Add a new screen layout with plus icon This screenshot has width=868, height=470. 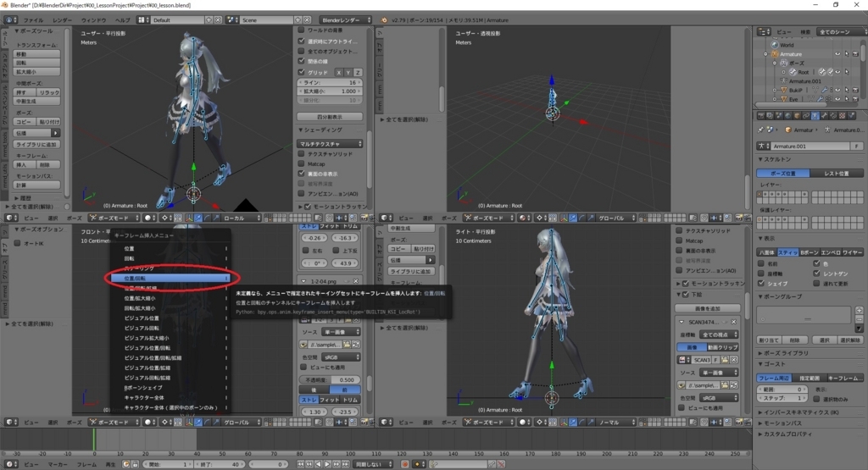209,20
